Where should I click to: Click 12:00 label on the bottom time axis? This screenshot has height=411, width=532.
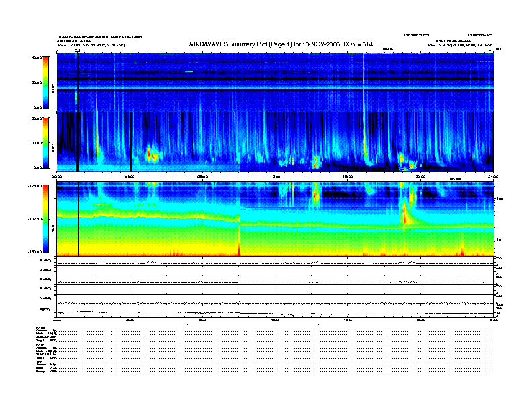275,320
